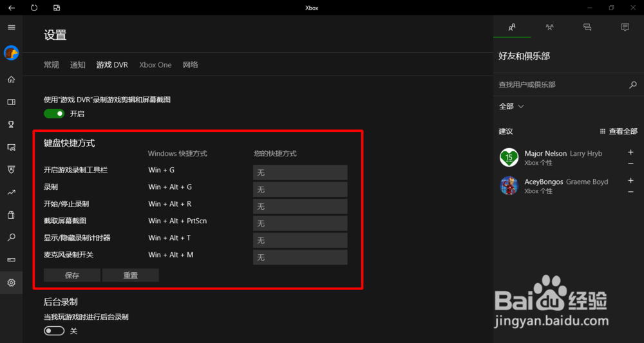Open Achievements trophy icon
This screenshot has width=644, height=343.
tap(12, 125)
